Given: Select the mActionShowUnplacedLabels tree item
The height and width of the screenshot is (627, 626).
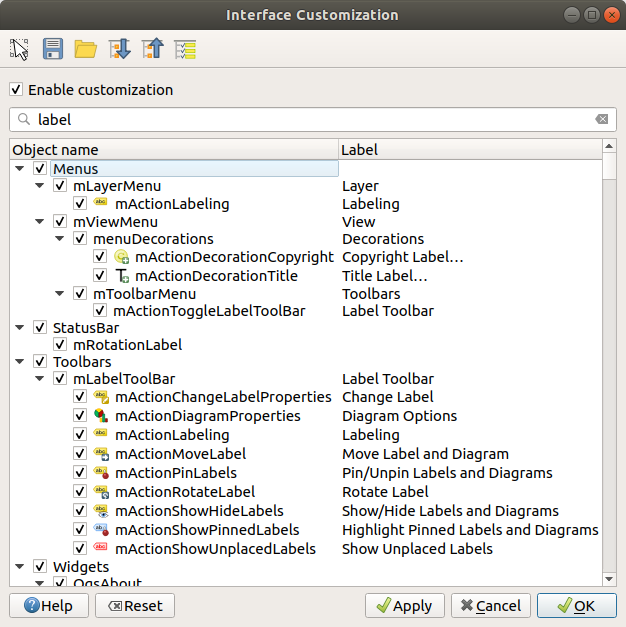Looking at the screenshot, I should click(x=215, y=549).
